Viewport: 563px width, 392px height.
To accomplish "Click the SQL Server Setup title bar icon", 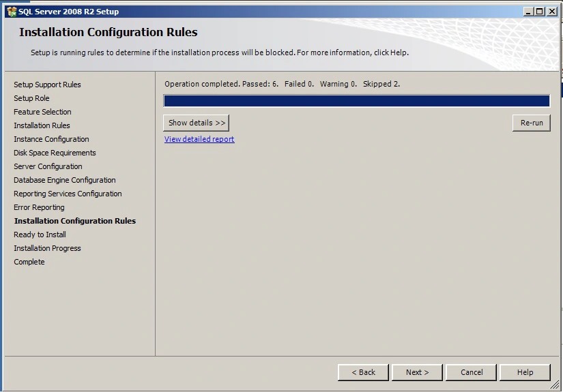I will (11, 12).
